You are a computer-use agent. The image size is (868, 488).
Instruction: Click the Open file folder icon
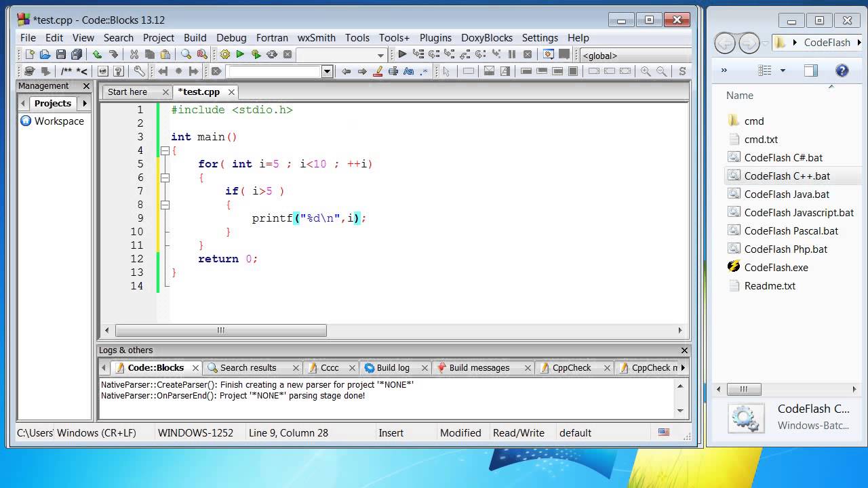(x=45, y=54)
